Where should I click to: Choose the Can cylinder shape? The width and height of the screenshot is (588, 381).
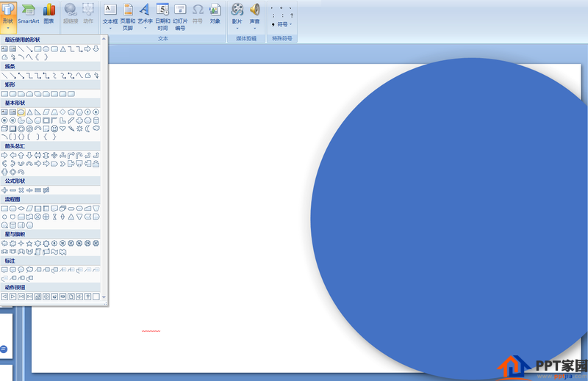96,120
